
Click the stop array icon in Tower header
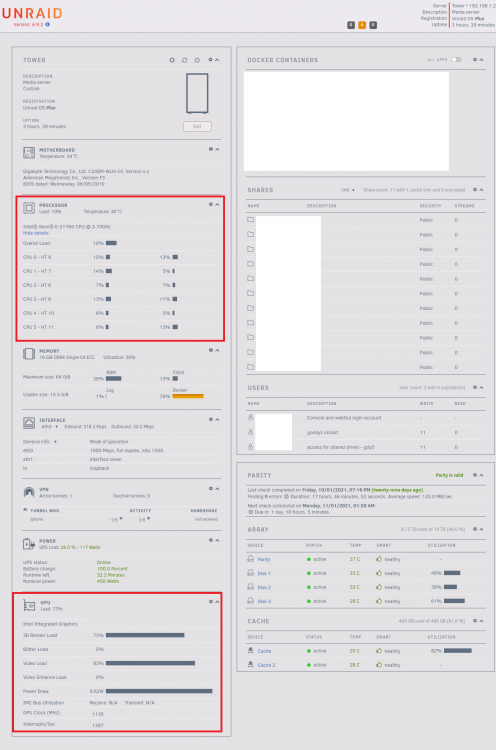pyautogui.click(x=172, y=60)
